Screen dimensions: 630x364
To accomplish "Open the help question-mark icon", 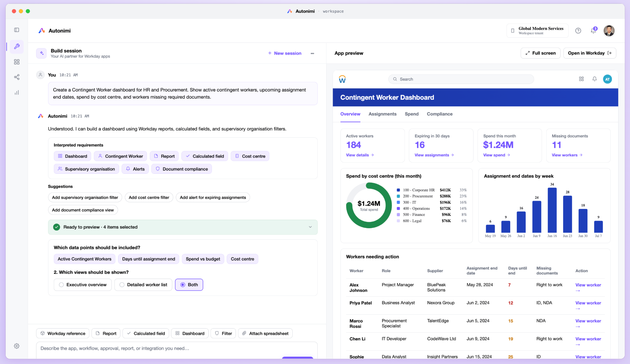I will 578,30.
